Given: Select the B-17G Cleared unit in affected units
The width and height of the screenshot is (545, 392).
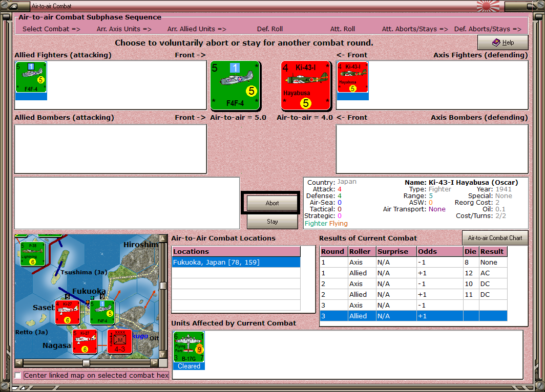Looking at the screenshot, I should click(x=188, y=351).
